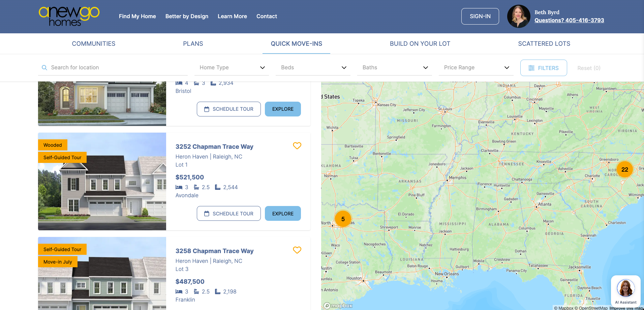Click the map cluster marker showing 5
The width and height of the screenshot is (644, 310).
(343, 219)
